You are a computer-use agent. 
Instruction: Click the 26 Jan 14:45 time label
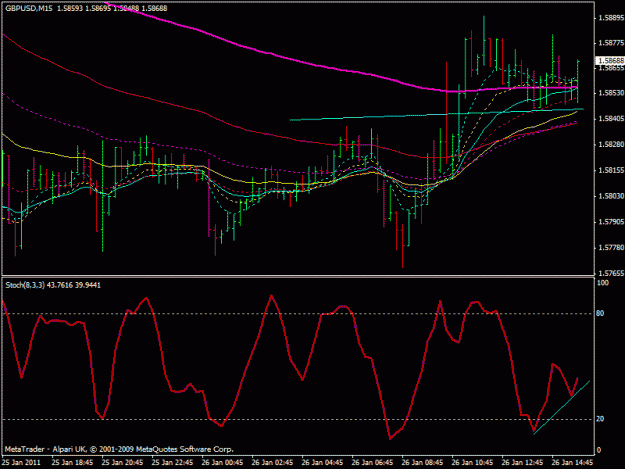[572, 463]
